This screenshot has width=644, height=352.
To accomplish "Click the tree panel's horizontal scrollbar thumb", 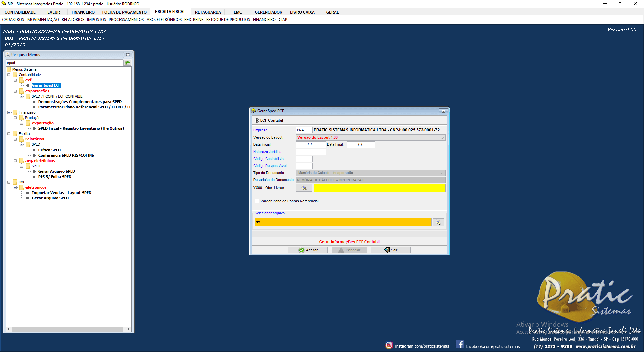I will click(67, 329).
